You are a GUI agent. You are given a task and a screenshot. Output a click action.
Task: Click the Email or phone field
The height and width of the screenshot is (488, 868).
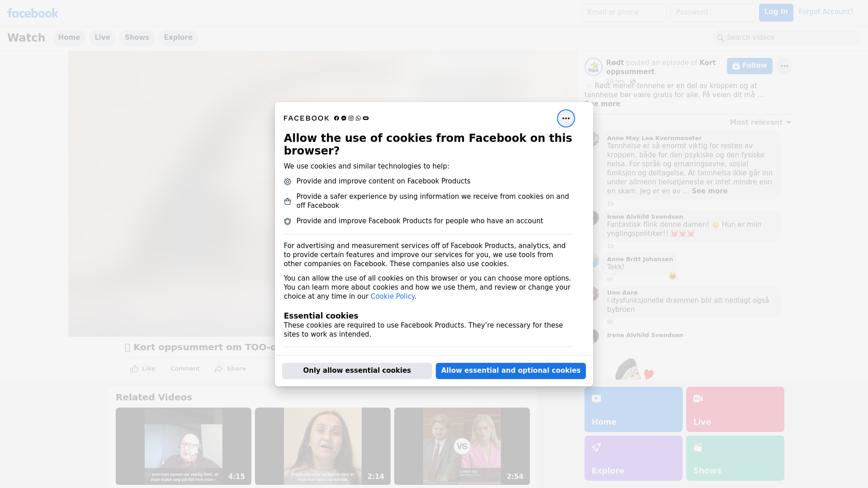click(624, 12)
